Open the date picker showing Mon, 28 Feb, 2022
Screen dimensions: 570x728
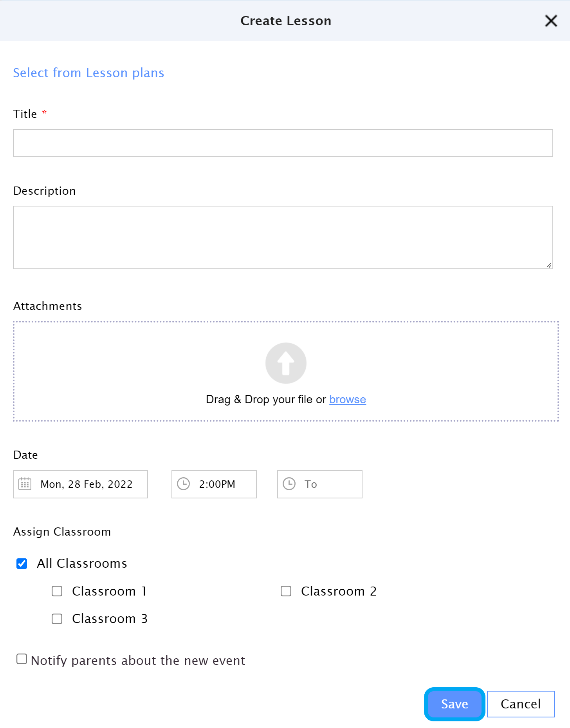pyautogui.click(x=80, y=484)
